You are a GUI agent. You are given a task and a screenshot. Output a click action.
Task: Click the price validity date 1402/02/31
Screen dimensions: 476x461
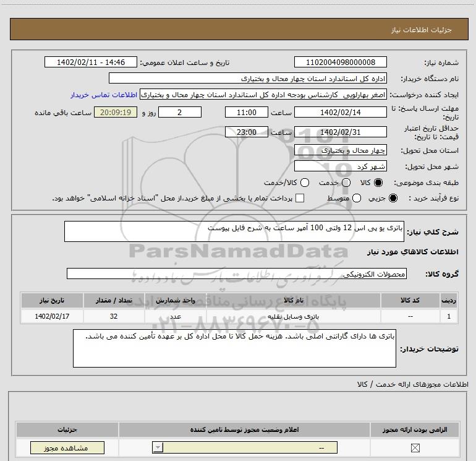click(x=340, y=132)
